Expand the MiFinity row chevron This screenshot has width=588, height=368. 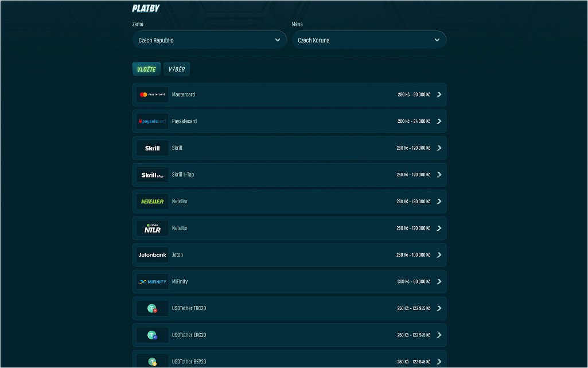[x=439, y=282]
